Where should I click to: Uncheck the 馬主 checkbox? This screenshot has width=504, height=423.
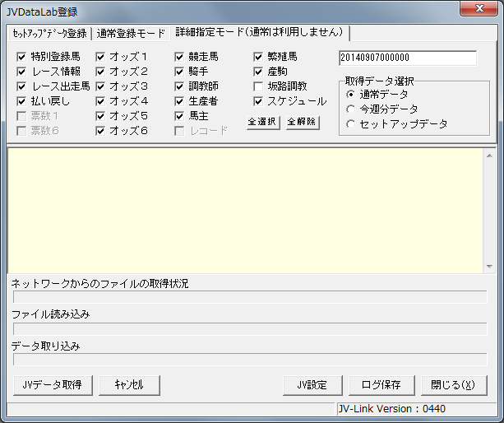pyautogui.click(x=179, y=116)
